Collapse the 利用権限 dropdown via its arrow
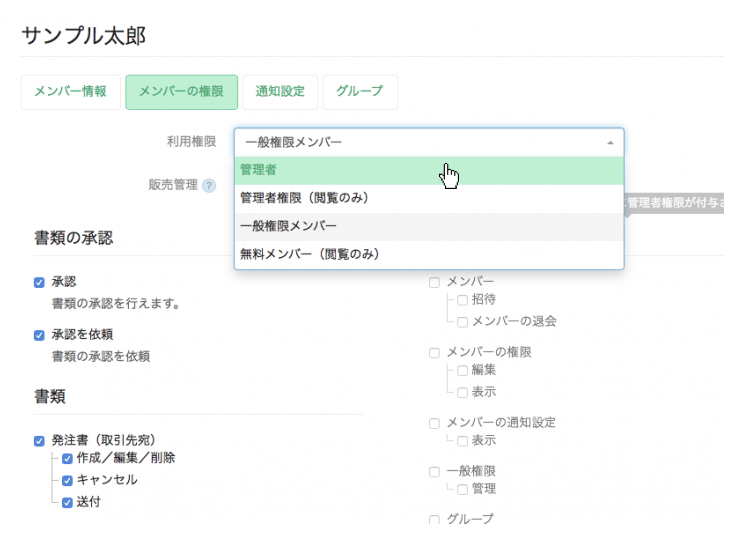The width and height of the screenshot is (735, 537). point(610,142)
